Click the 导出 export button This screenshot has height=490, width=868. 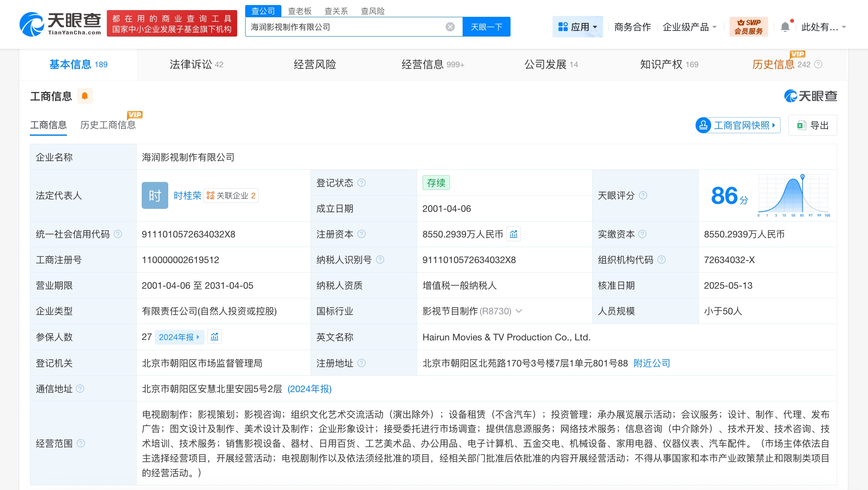tap(812, 125)
